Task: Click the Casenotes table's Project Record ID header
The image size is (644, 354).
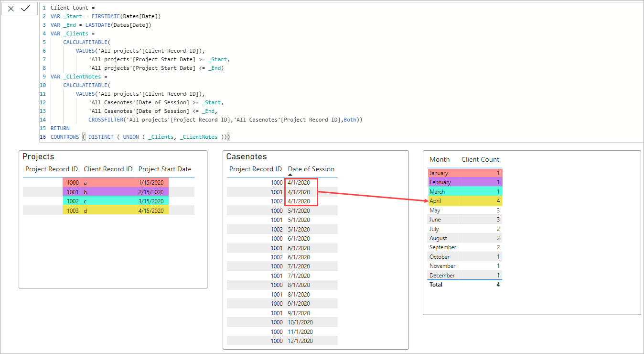Action: 256,169
